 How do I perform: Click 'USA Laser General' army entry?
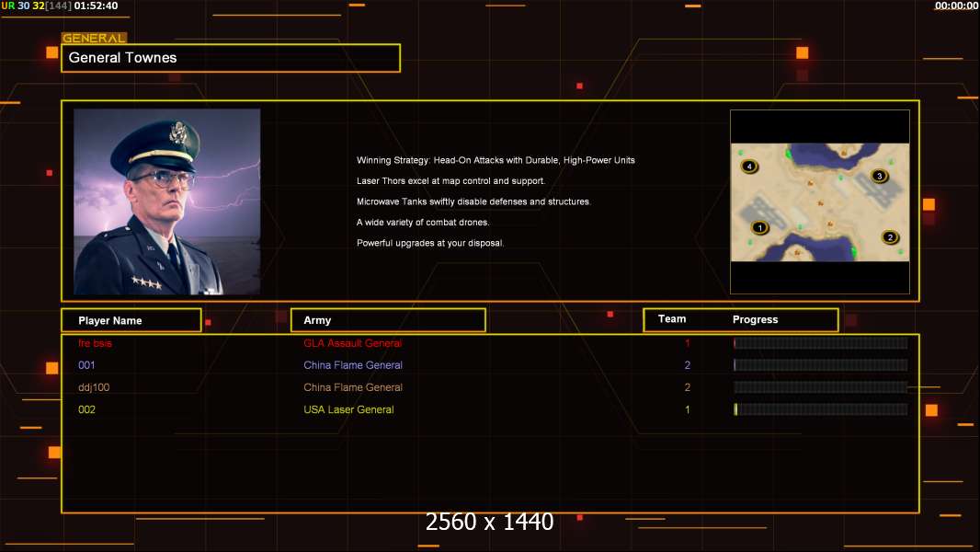(348, 409)
